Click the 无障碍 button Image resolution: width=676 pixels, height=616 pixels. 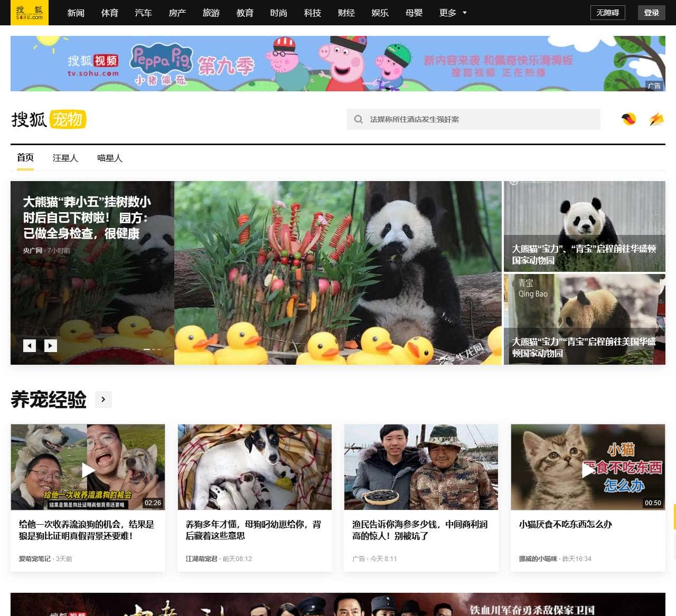click(x=608, y=13)
